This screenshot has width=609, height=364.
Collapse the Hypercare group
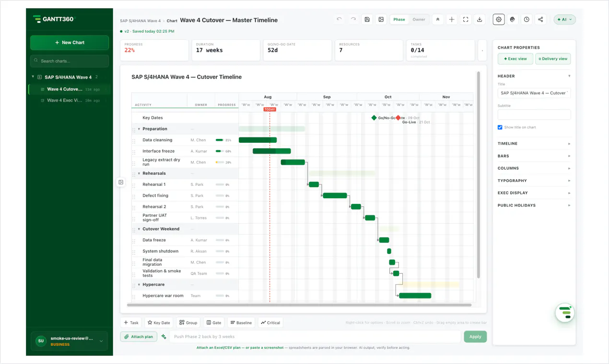(139, 284)
